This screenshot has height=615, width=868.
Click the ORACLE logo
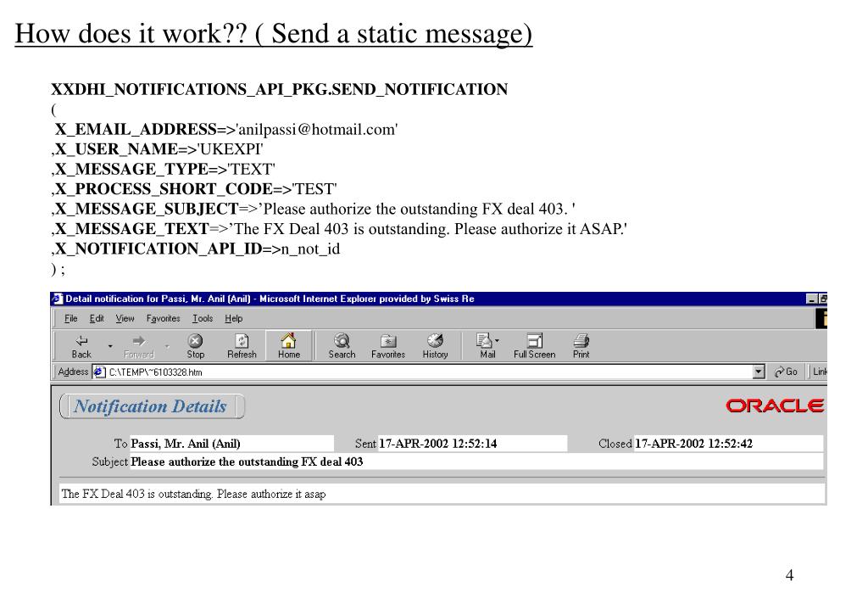(x=775, y=406)
